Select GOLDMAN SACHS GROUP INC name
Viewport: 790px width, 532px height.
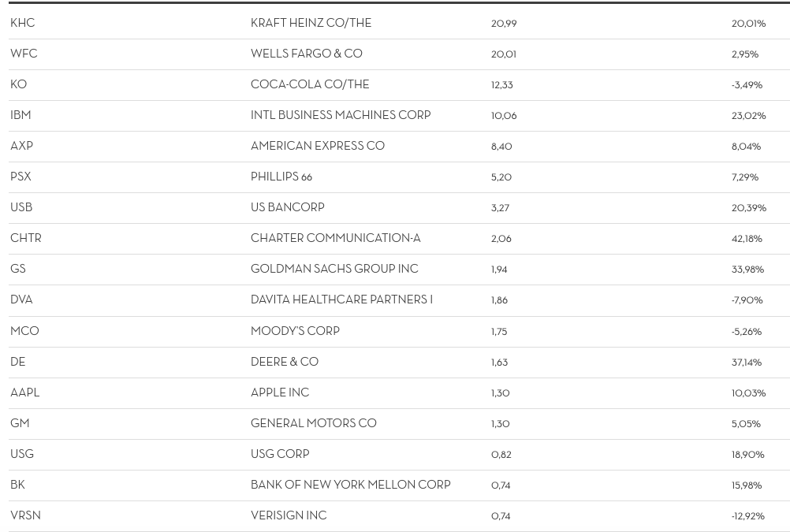click(x=334, y=269)
